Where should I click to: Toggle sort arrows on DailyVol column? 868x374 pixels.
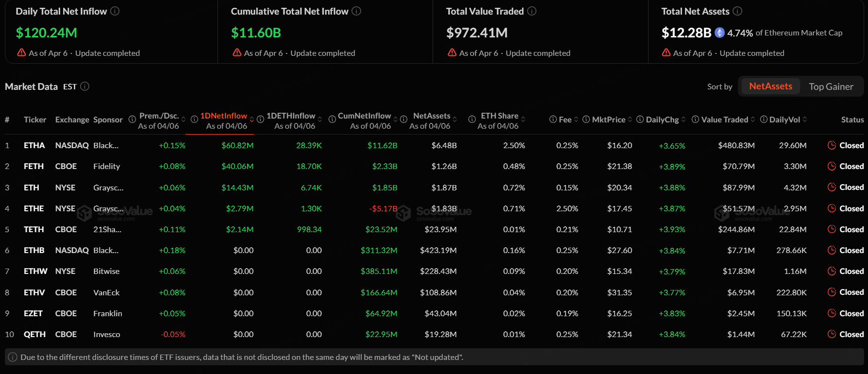[x=805, y=119]
